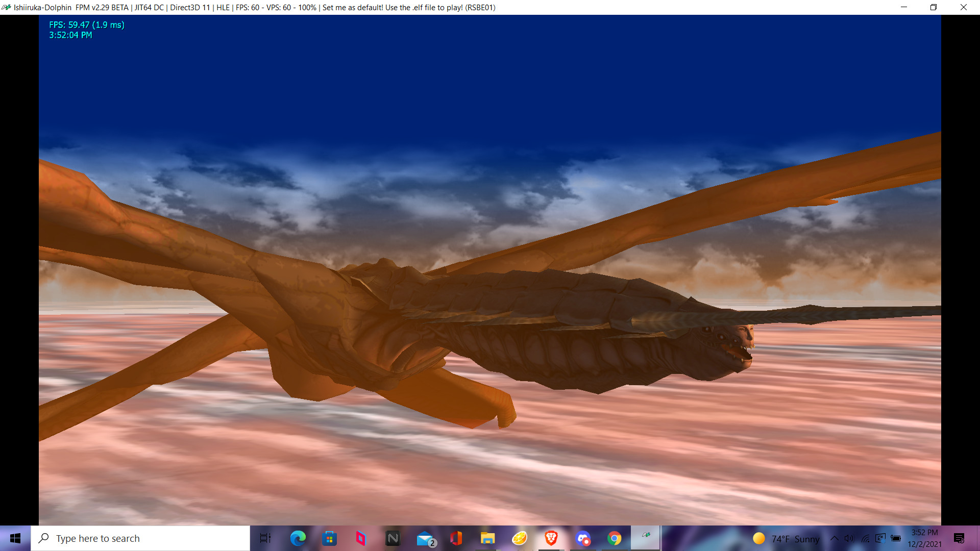
Task: Expand hidden system tray icons chevron
Action: pos(835,538)
